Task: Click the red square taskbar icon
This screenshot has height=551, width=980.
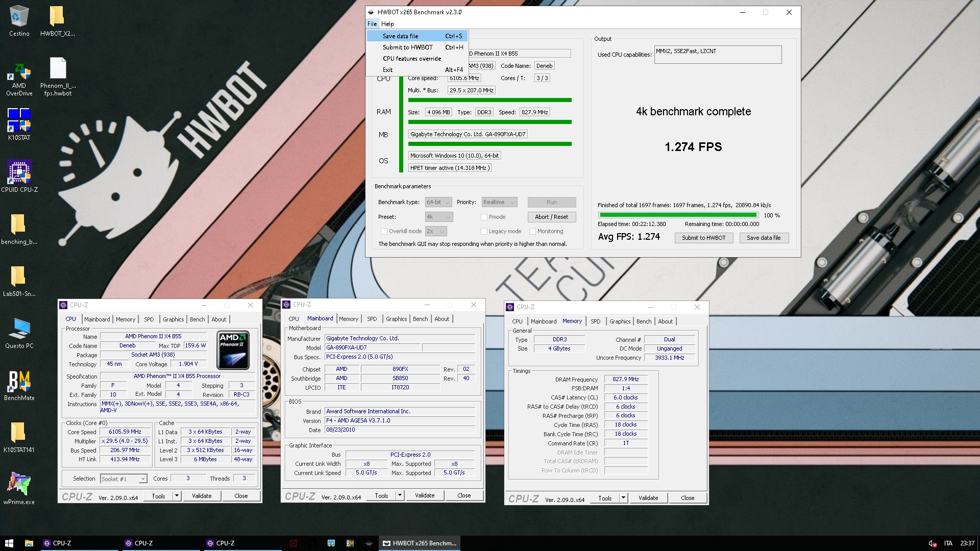Action: (x=293, y=543)
